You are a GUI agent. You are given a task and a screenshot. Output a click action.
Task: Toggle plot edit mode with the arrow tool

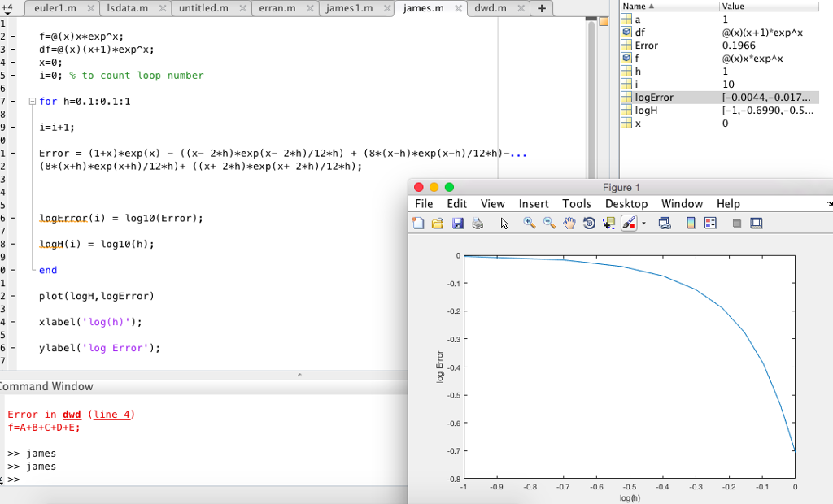(x=504, y=223)
